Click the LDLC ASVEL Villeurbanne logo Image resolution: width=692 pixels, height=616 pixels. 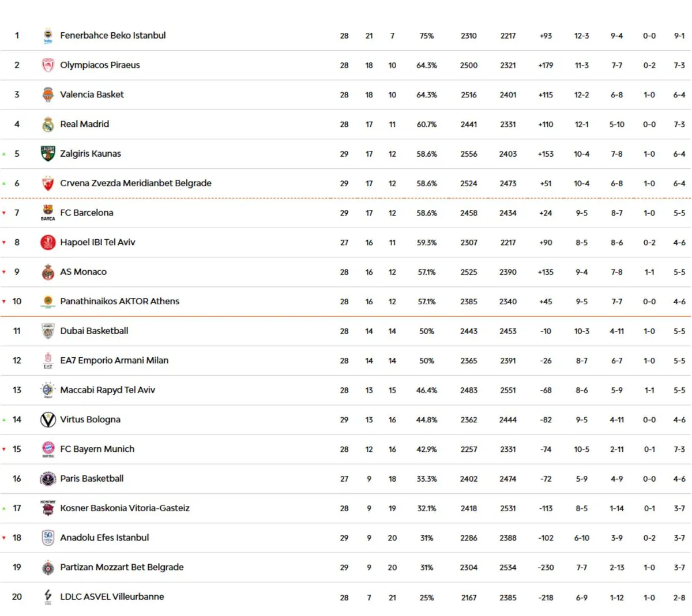click(48, 596)
